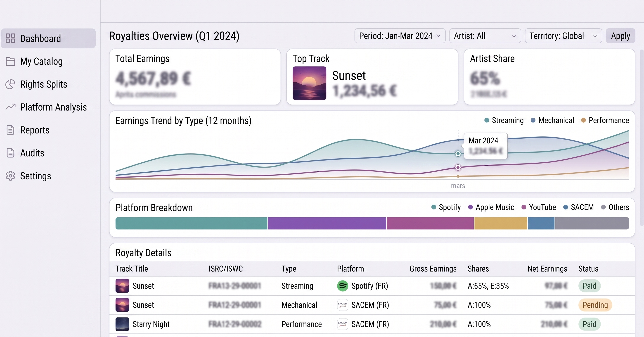644x337 pixels.
Task: Click the blue bar segment
Action: tap(541, 223)
